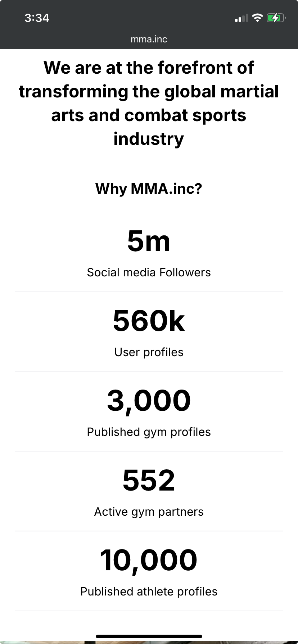Tap the charging battery icon
Screen dimensions: 298x644
click(276, 18)
